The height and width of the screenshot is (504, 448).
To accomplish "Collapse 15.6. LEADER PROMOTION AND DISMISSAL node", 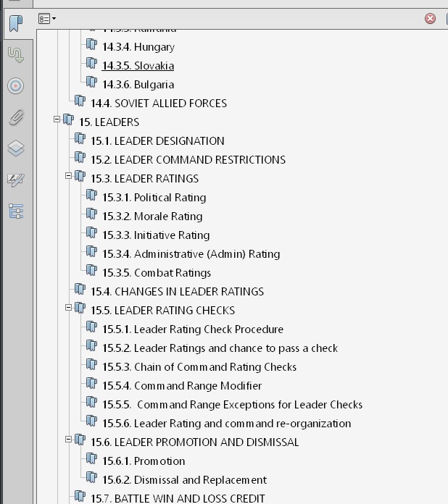I will click(x=68, y=440).
